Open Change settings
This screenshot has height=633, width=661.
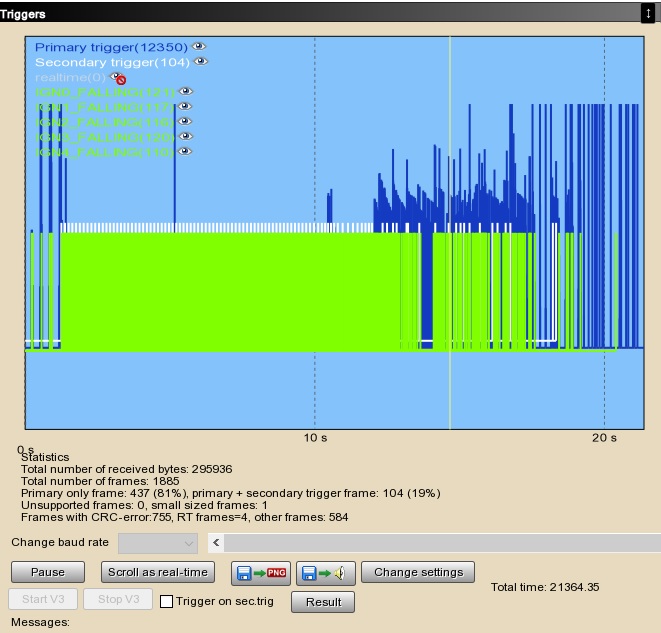(x=417, y=573)
